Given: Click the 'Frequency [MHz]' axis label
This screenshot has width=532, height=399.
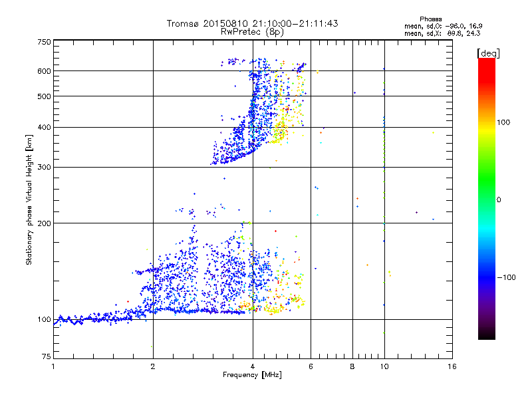Looking at the screenshot, I should pyautogui.click(x=252, y=375).
